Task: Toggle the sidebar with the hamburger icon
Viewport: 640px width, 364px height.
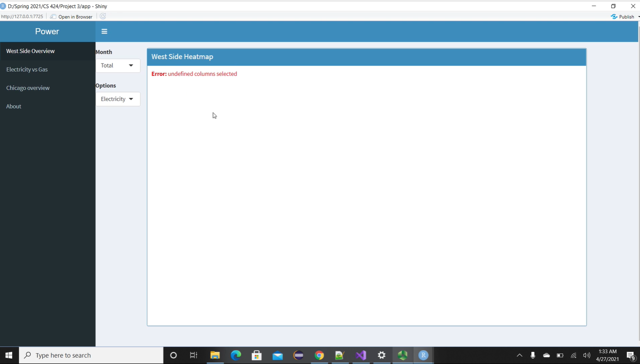Action: (x=104, y=31)
